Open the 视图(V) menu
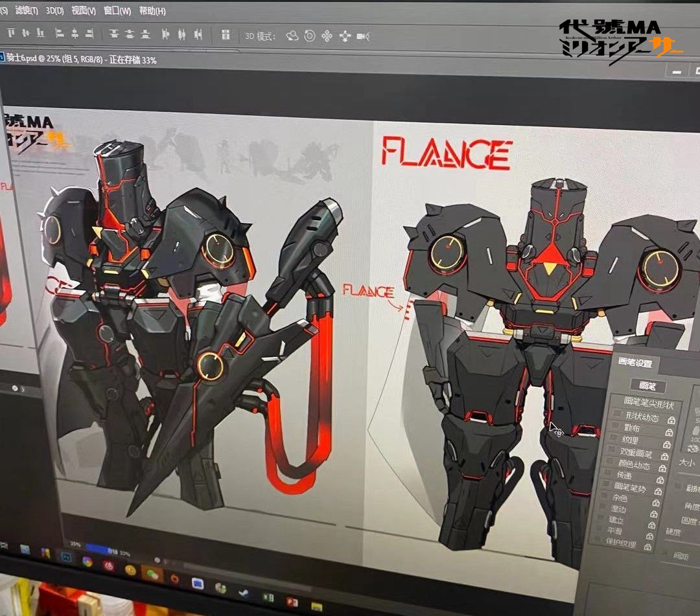Image resolution: width=700 pixels, height=616 pixels. (84, 10)
